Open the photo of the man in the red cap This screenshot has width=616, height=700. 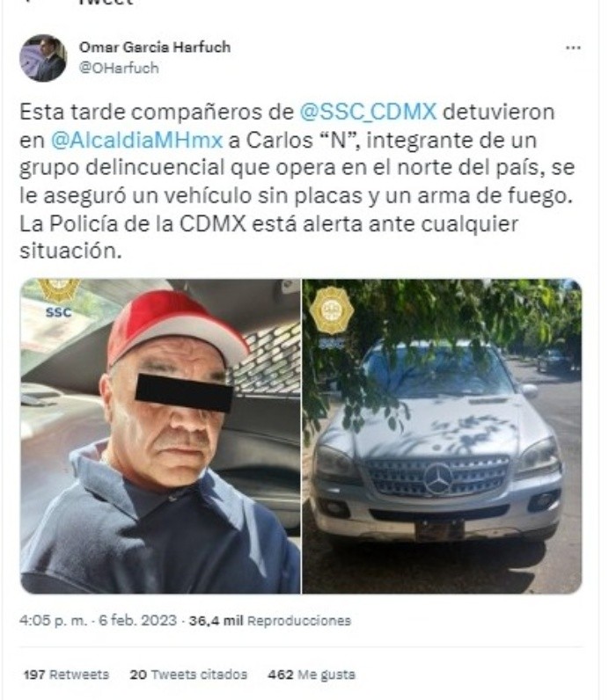(160, 436)
